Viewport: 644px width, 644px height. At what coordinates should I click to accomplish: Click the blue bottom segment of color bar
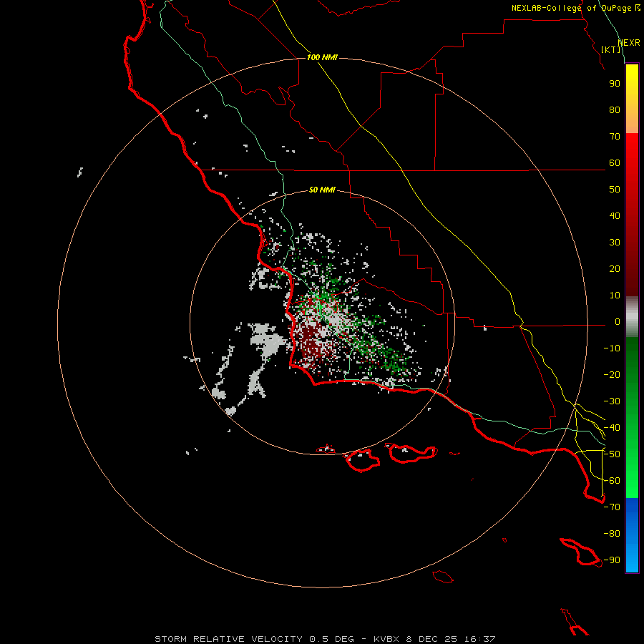(x=632, y=535)
